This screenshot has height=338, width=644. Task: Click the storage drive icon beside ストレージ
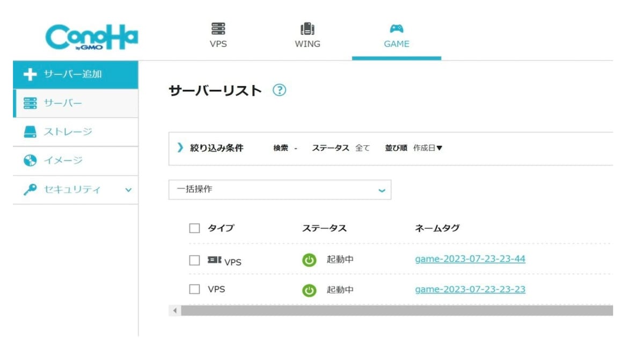click(31, 132)
